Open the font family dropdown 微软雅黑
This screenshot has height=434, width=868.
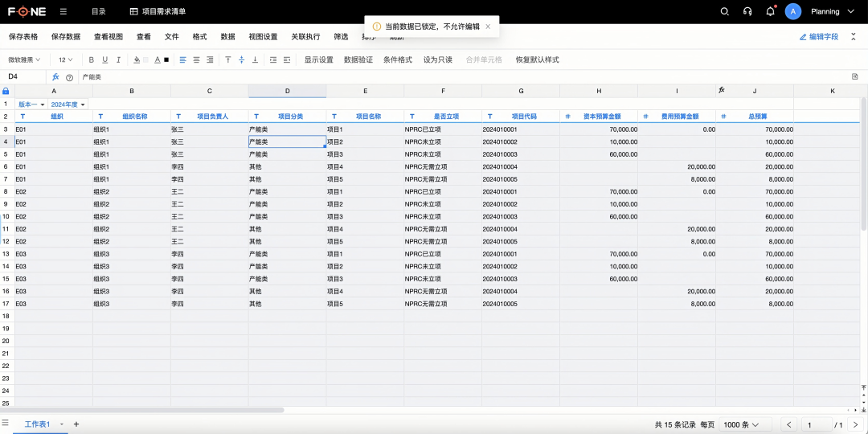[24, 59]
